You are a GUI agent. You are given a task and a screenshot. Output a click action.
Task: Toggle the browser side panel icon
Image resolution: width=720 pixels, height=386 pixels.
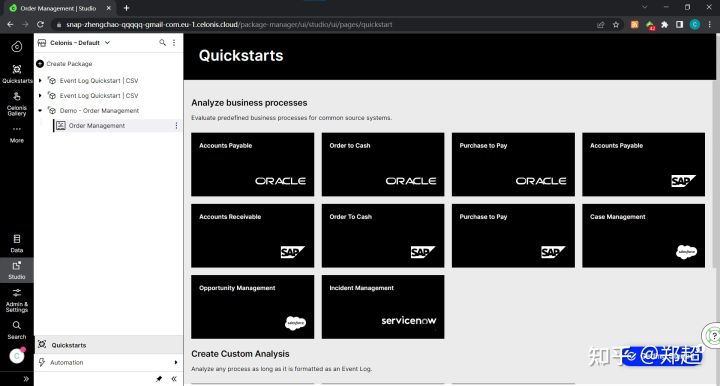pos(679,25)
